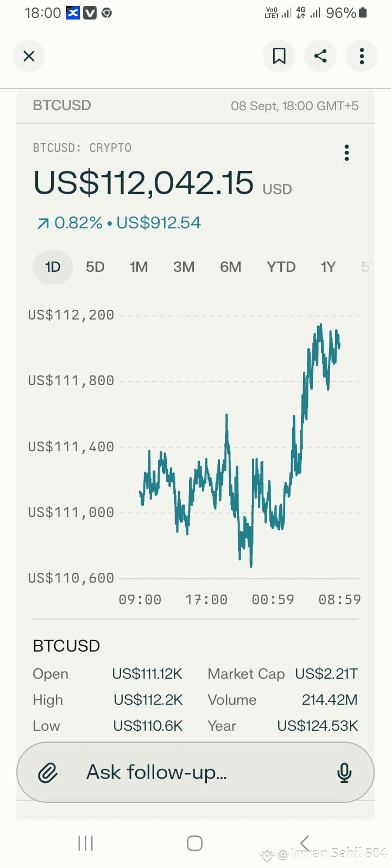The image size is (391, 868).
Task: Tap the BTCUSD card header title
Action: coord(62,105)
